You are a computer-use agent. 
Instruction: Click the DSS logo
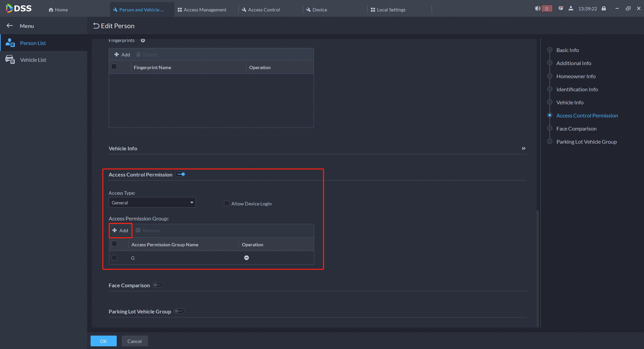[x=19, y=8]
